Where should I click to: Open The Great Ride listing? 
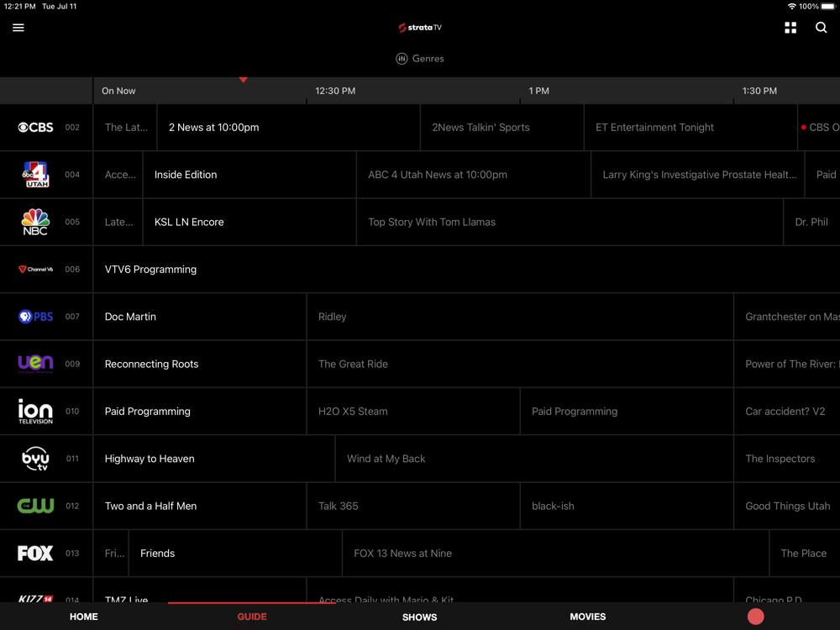click(x=520, y=364)
